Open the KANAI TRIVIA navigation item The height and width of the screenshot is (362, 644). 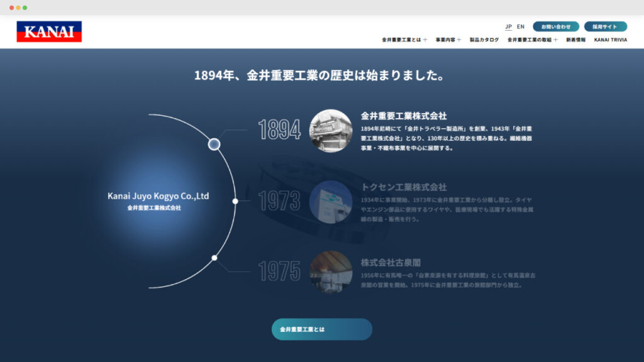point(610,40)
